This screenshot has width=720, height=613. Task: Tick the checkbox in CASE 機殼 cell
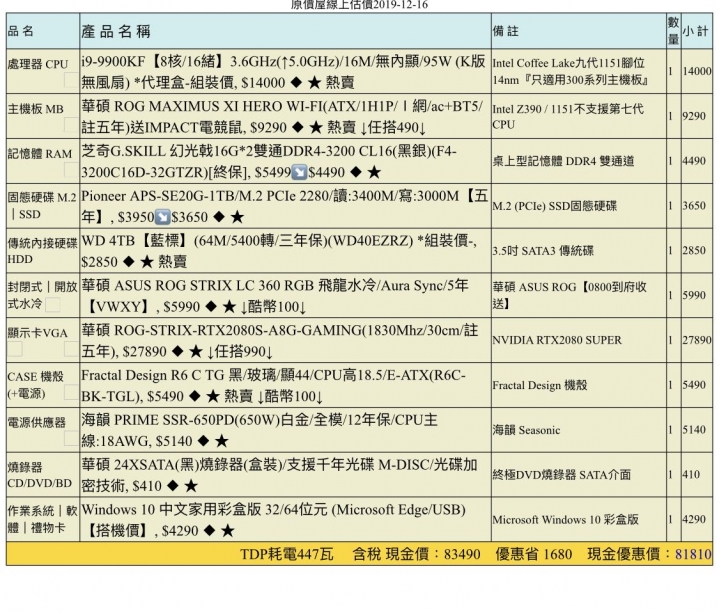(71, 392)
